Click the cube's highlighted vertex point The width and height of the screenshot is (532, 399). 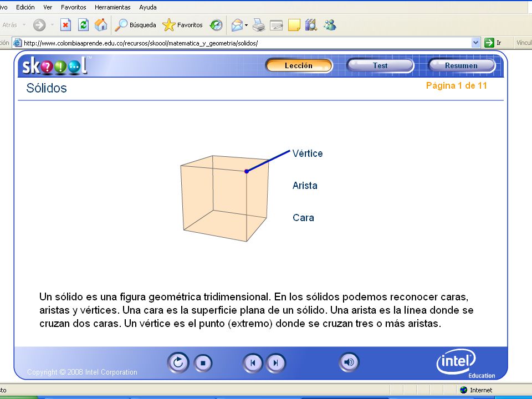[247, 171]
